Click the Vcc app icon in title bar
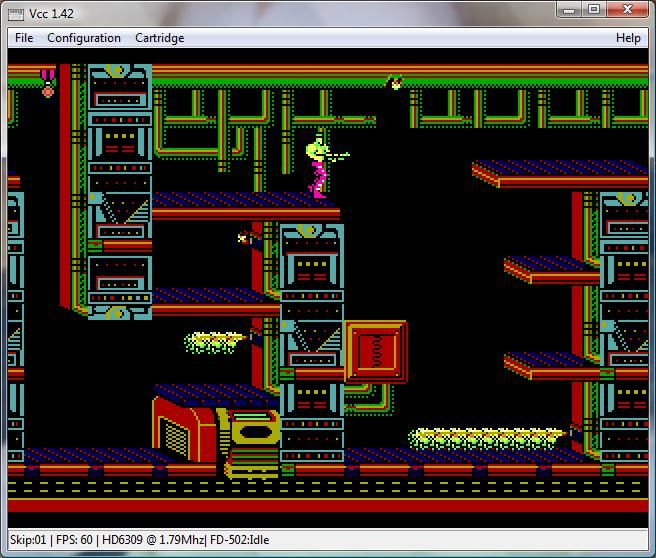 [x=16, y=14]
